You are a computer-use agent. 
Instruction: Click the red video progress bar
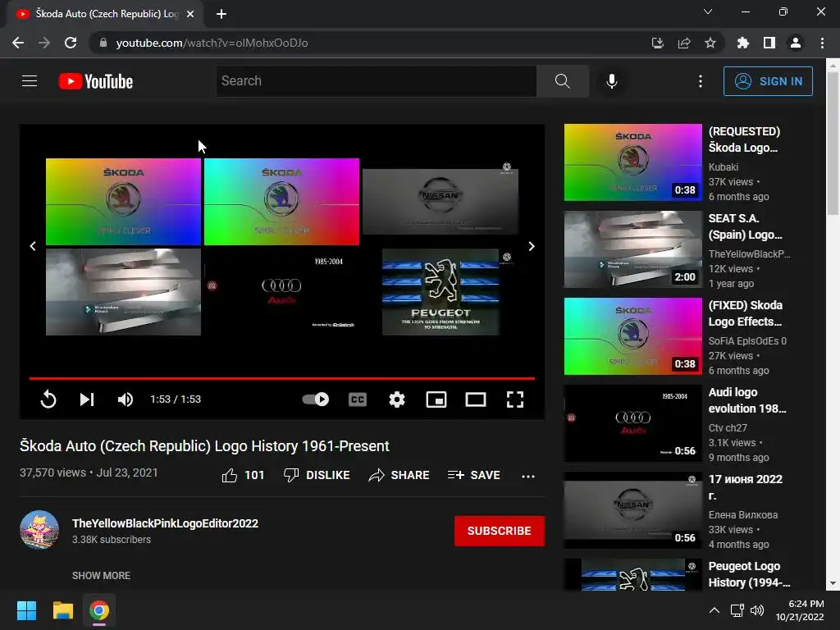[x=282, y=378]
